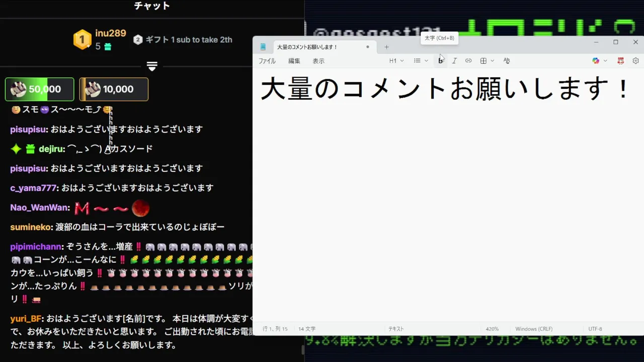Click sumineko's message about コーラ

pyautogui.click(x=140, y=227)
